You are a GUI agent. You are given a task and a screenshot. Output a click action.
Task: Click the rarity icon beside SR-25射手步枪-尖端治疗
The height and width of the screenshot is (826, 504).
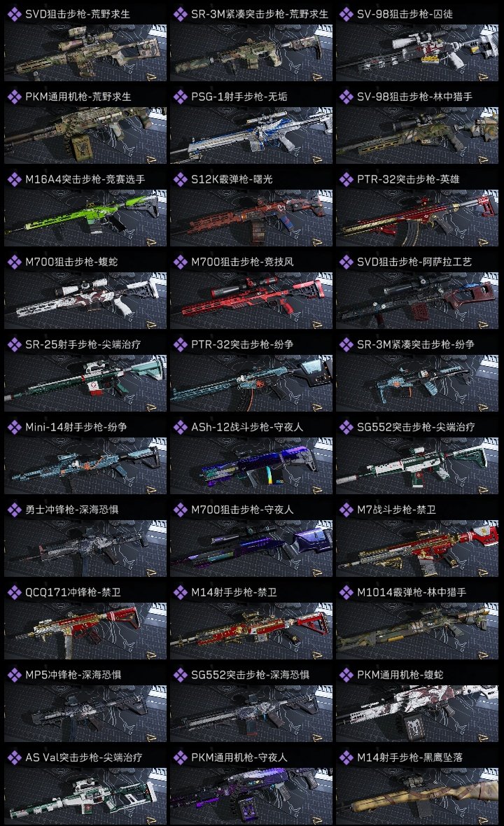tap(14, 344)
